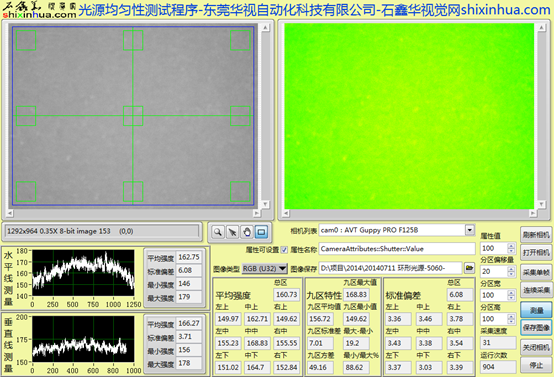This screenshot has width=554, height=377.
Task: Select the rectangle ROI tool
Action: click(261, 232)
